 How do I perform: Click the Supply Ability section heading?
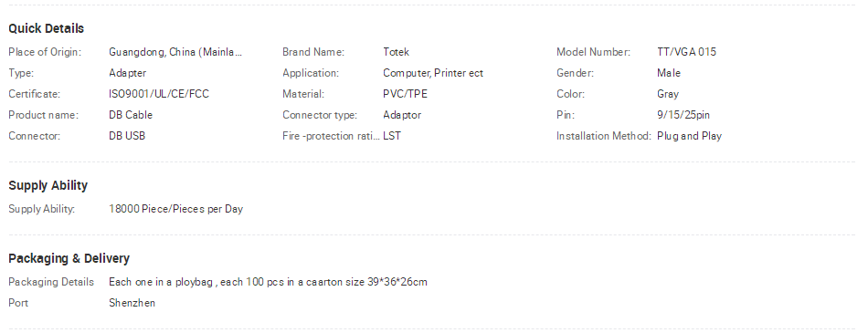point(48,185)
